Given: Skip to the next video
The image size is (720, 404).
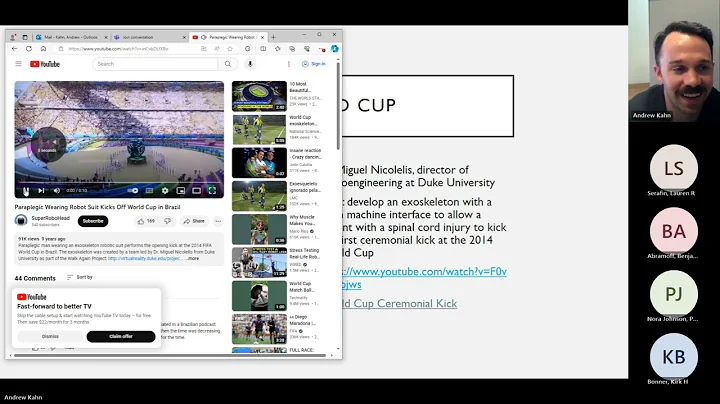Looking at the screenshot, I should click(41, 191).
